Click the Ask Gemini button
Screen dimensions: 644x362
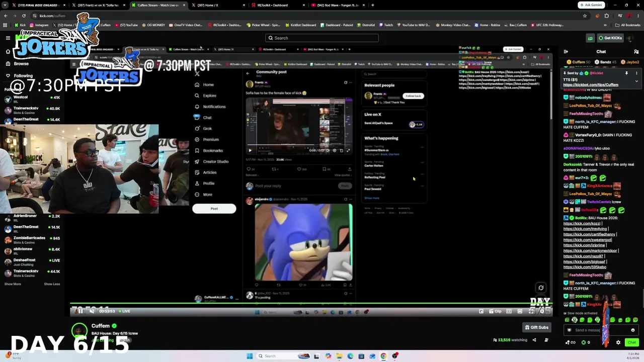[x=591, y=5]
